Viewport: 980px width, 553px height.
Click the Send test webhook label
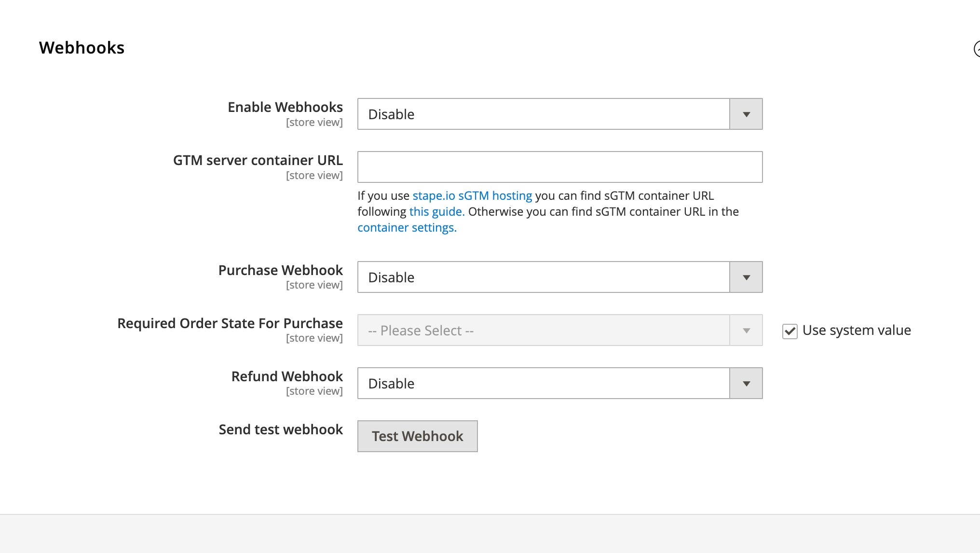(281, 429)
